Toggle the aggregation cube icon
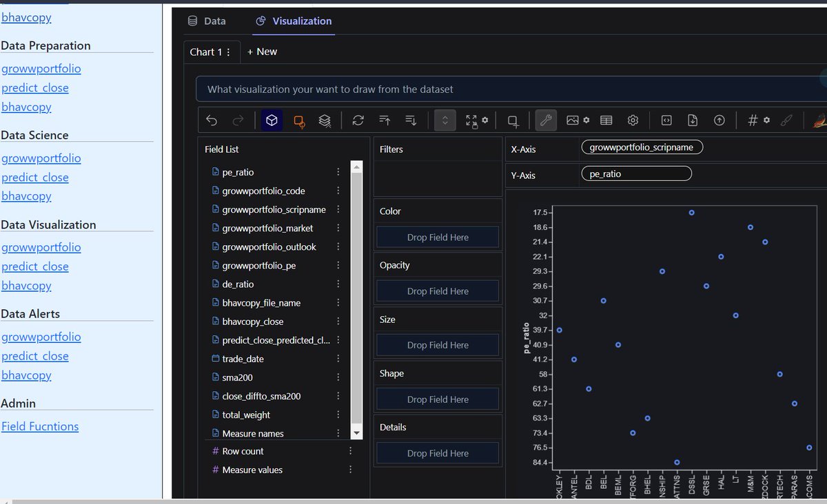The height and width of the screenshot is (504, 827). (x=272, y=120)
